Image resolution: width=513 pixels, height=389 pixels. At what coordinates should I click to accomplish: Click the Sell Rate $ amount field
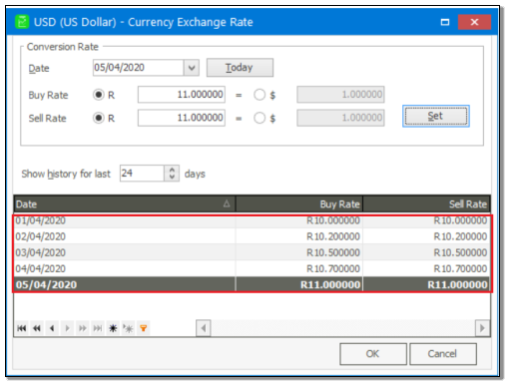point(341,118)
